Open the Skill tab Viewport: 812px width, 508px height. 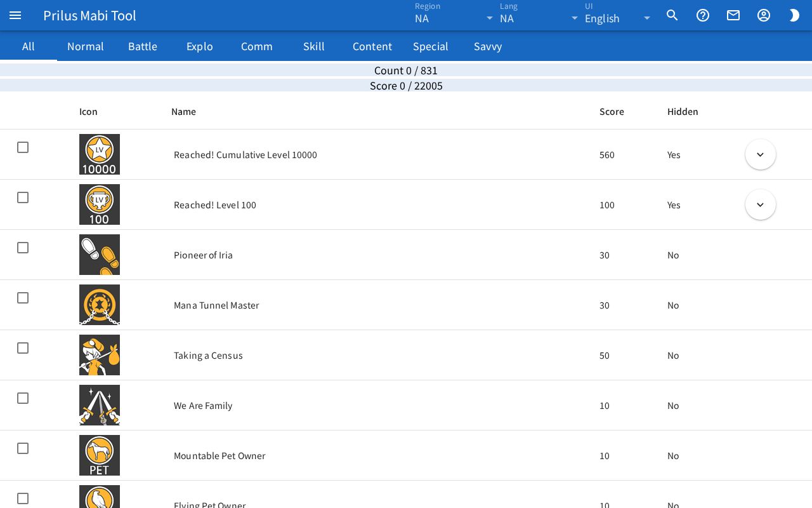click(314, 46)
